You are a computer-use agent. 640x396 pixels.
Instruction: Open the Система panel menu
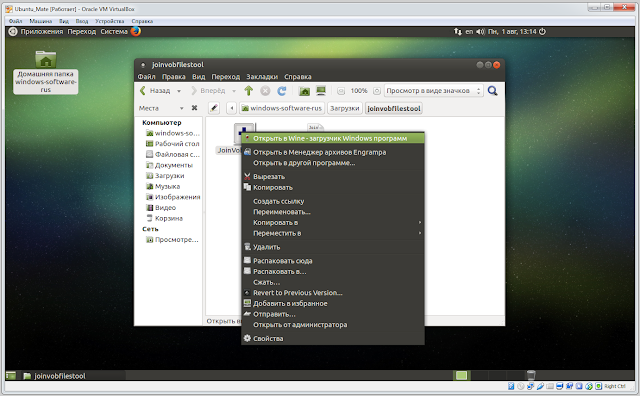(114, 31)
